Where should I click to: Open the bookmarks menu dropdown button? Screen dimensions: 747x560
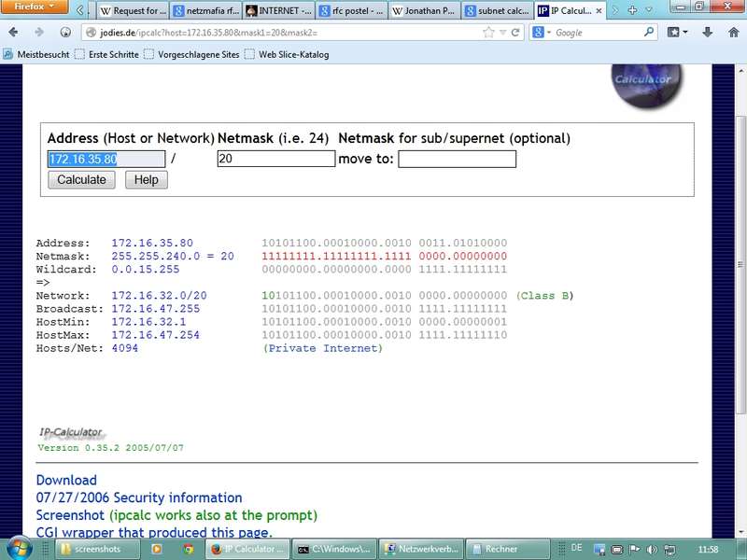(678, 32)
